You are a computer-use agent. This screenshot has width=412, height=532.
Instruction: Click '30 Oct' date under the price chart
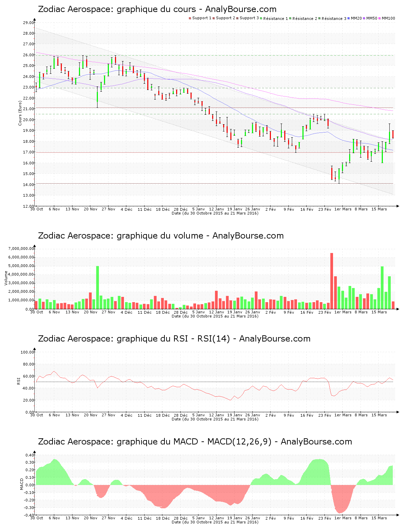(37, 209)
